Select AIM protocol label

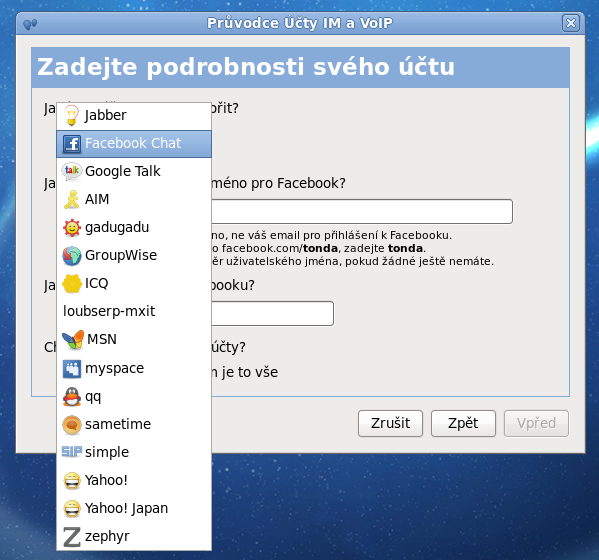(97, 199)
